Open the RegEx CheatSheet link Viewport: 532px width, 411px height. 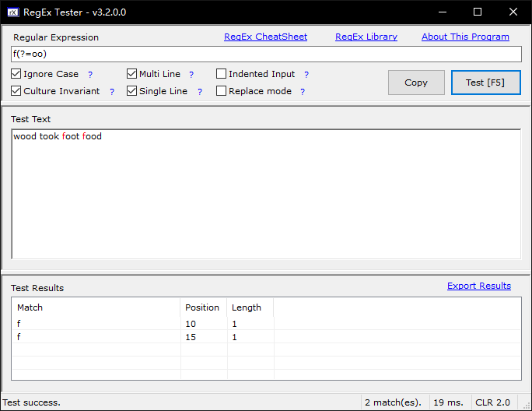pos(265,37)
